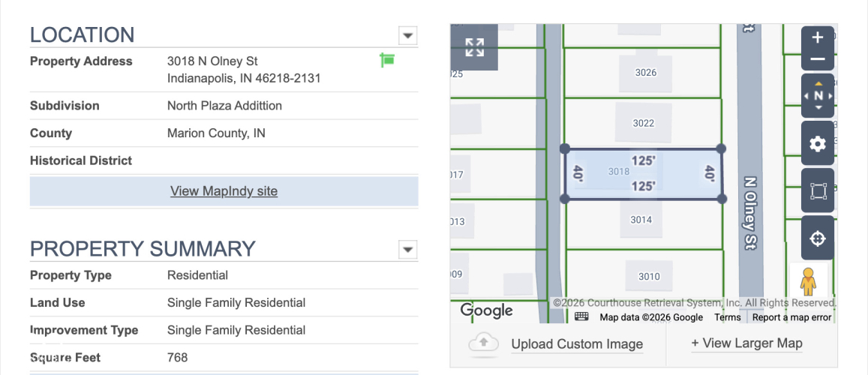868x375 pixels.
Task: Open the View Larger Map link
Action: [746, 343]
